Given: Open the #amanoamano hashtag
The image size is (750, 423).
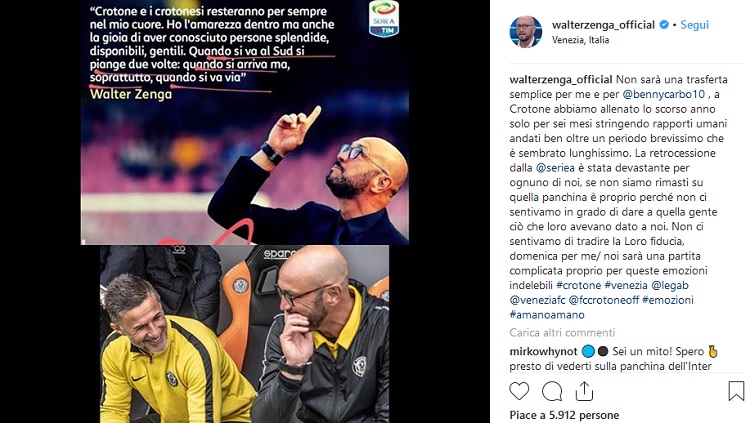Looking at the screenshot, I should pyautogui.click(x=547, y=315).
